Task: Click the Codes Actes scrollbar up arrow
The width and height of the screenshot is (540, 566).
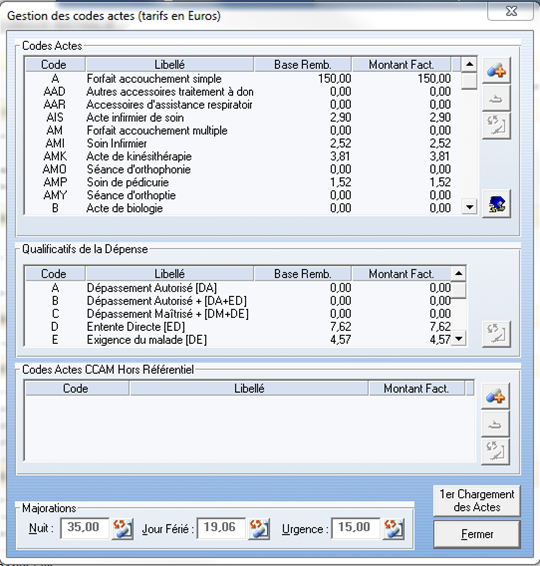Action: 469,65
